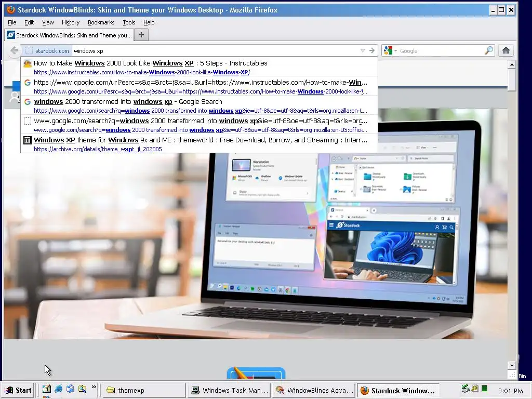Click the yellow system tray icon
532x399 pixels.
(x=475, y=389)
